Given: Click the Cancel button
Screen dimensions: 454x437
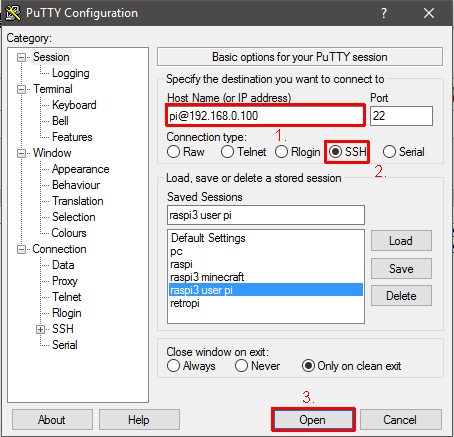Looking at the screenshot, I should 401,420.
